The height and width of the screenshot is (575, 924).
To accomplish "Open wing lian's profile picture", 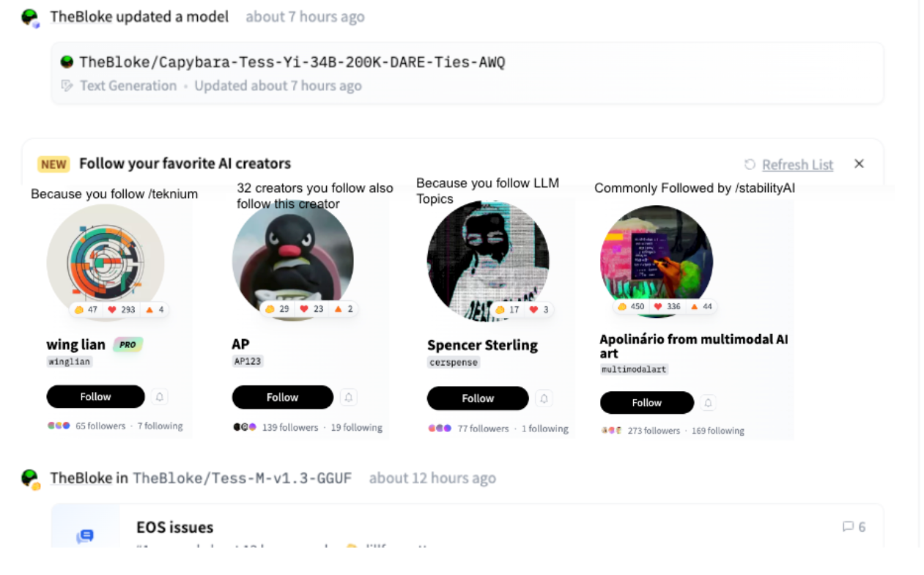I will 105,260.
